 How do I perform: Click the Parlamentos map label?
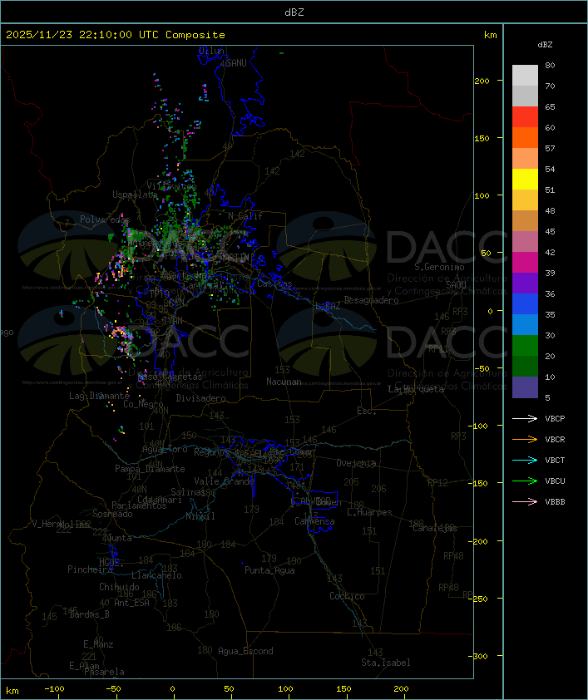(139, 505)
